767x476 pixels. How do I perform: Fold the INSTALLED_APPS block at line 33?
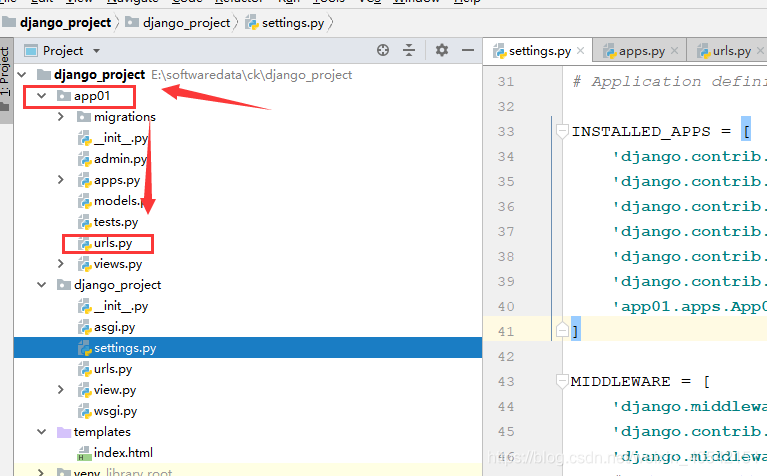(562, 131)
